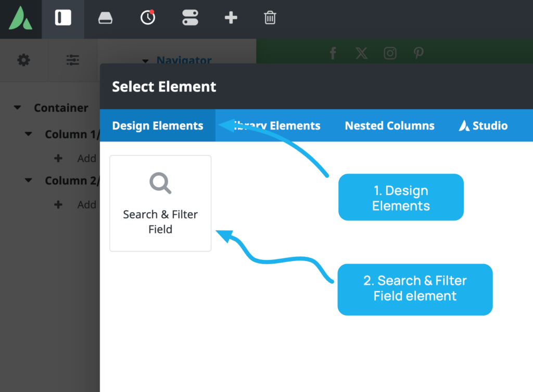
Task: Click the plus add icon in toolbar
Action: click(x=231, y=18)
